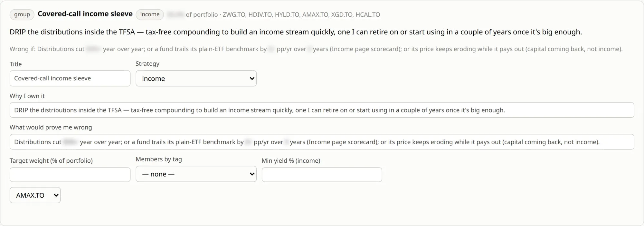
Task: Click the chevron on AMAX.TO selector
Action: pos(56,195)
